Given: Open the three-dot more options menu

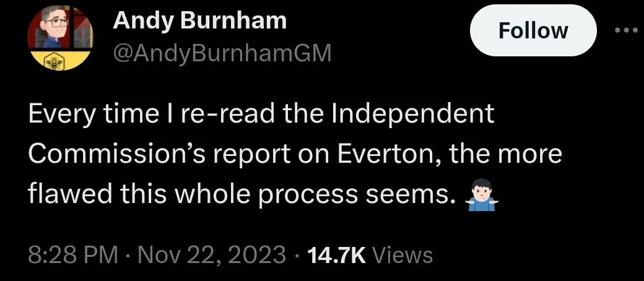Looking at the screenshot, I should pyautogui.click(x=627, y=30).
